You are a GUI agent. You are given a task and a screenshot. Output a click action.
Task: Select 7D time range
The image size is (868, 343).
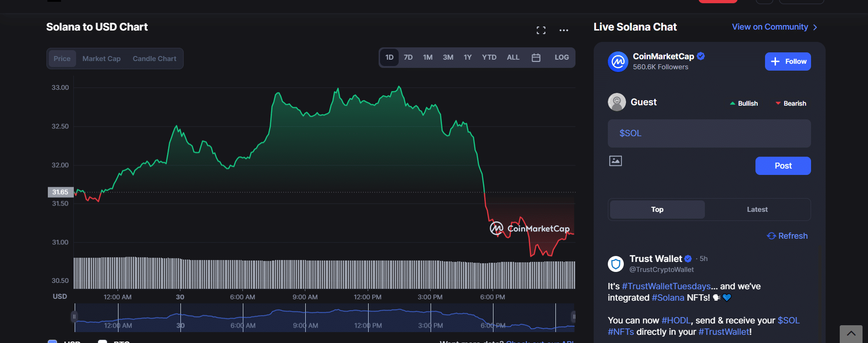click(408, 57)
